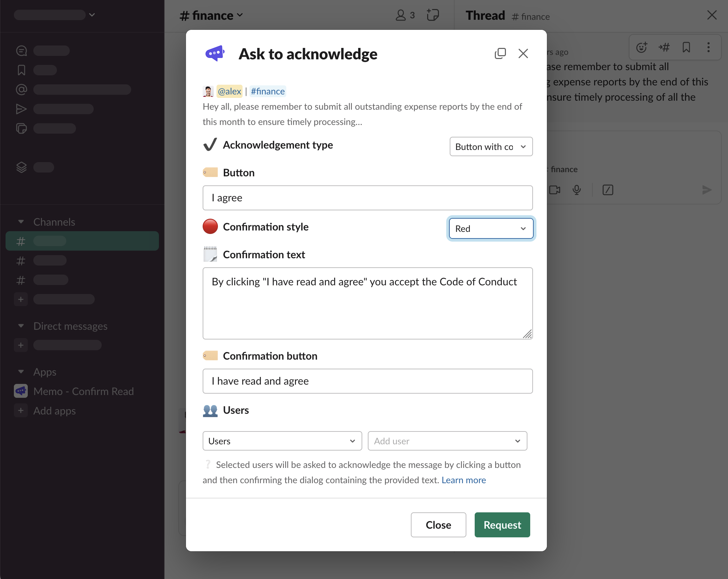Open the add reaction emoji icon
This screenshot has height=579, width=728.
click(641, 47)
